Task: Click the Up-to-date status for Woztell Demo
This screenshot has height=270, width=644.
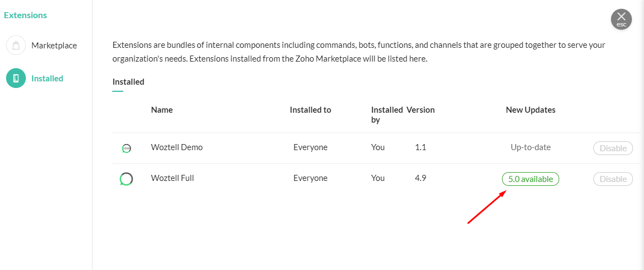Action: (531, 147)
